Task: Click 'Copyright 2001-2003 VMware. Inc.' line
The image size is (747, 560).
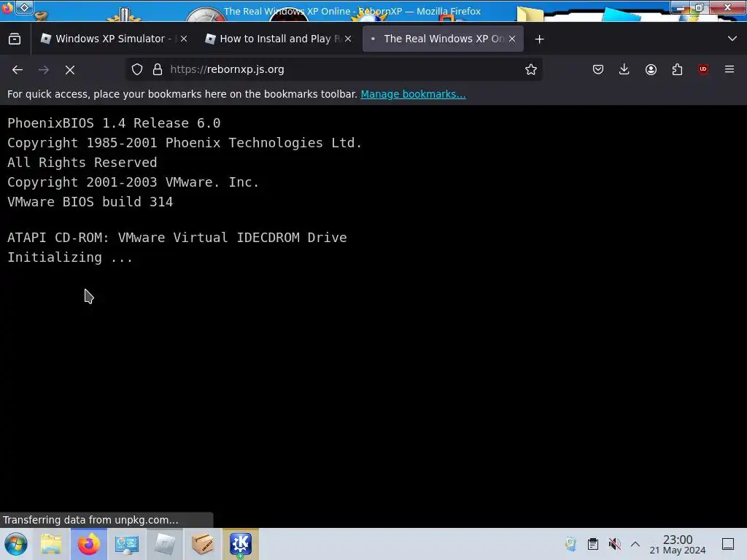Action: pyautogui.click(x=133, y=182)
